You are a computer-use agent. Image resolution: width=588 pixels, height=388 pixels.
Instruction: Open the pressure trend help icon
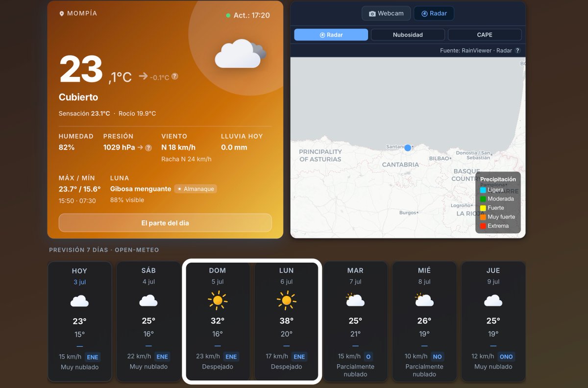[148, 147]
